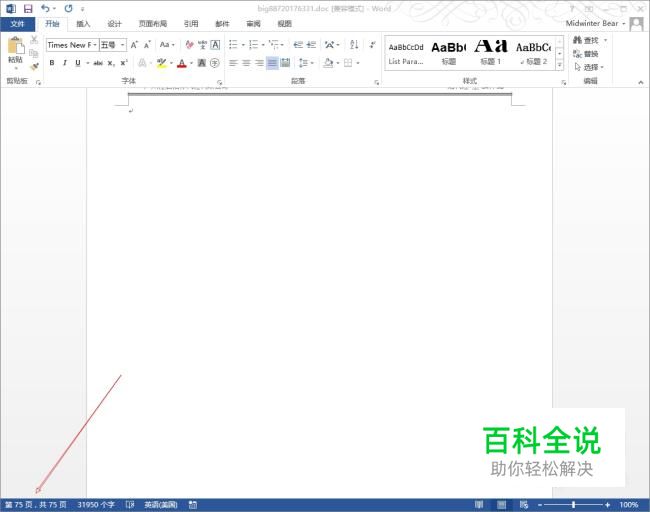Open the 插入 (Insert) ribbon tab
Screen dimensions: 650x512
point(83,23)
